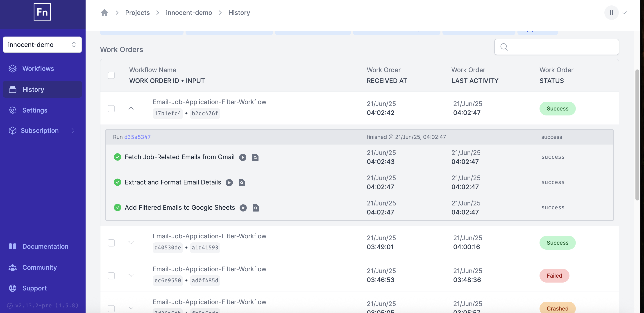This screenshot has width=644, height=313.
Task: Select work order 17b1efc4 checkbox
Action: point(111,108)
